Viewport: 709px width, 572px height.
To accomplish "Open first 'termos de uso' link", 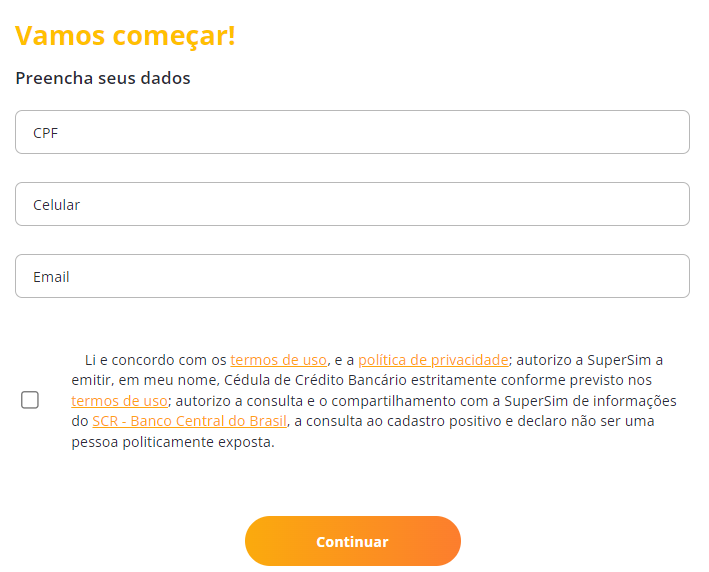I will click(x=278, y=360).
